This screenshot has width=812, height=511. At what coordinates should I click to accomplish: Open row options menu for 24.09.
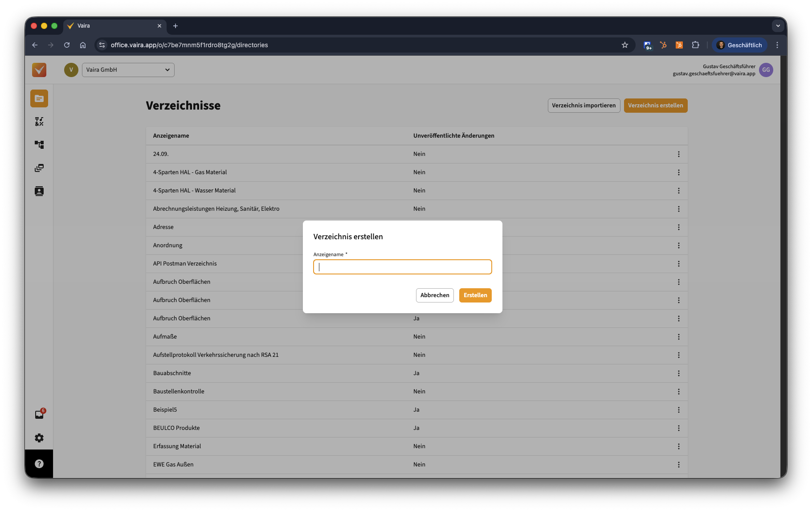tap(678, 154)
